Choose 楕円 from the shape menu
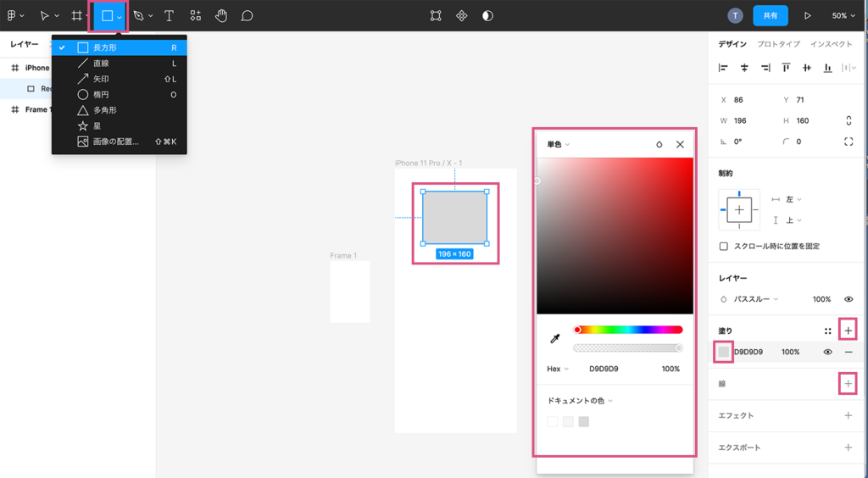The height and width of the screenshot is (478, 868). (101, 95)
